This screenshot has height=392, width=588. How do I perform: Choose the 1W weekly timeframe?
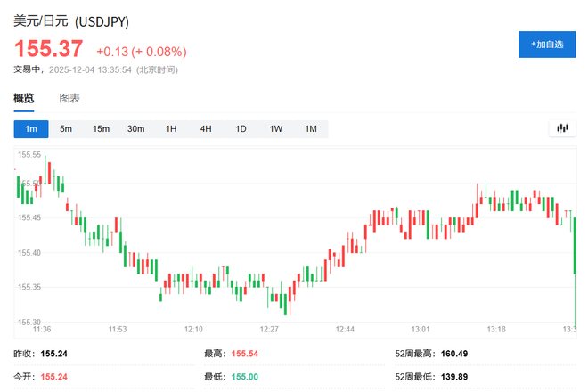click(276, 129)
